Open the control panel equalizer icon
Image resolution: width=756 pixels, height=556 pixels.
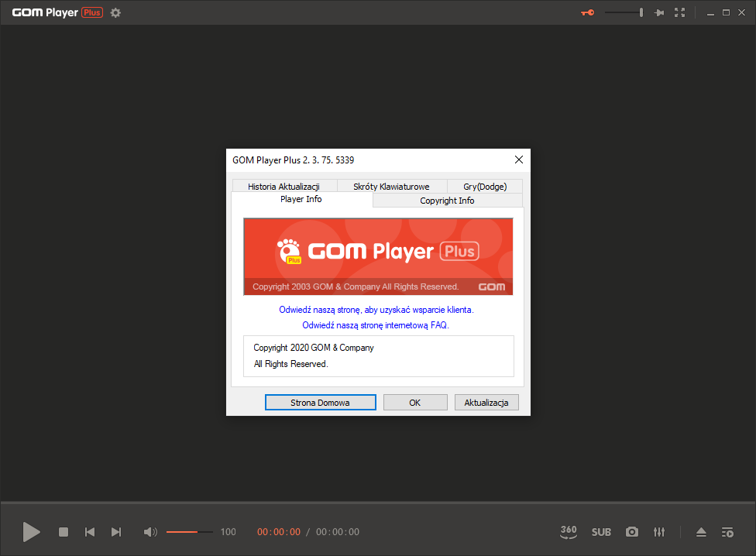659,532
